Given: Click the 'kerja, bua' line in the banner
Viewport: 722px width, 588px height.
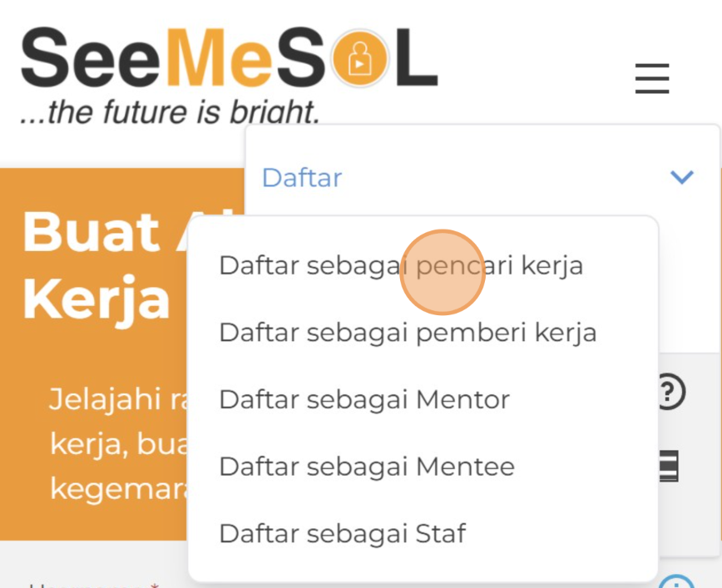Looking at the screenshot, I should coord(116,442).
